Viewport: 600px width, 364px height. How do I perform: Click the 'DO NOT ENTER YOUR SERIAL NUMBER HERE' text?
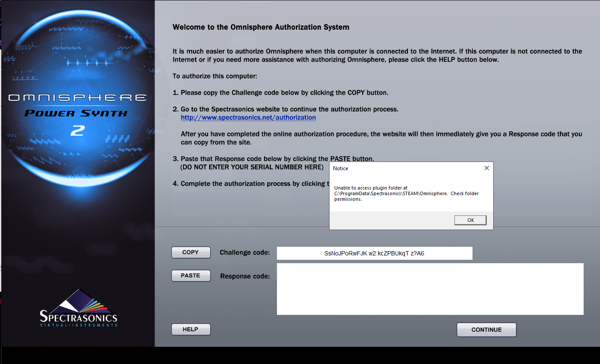click(x=252, y=167)
